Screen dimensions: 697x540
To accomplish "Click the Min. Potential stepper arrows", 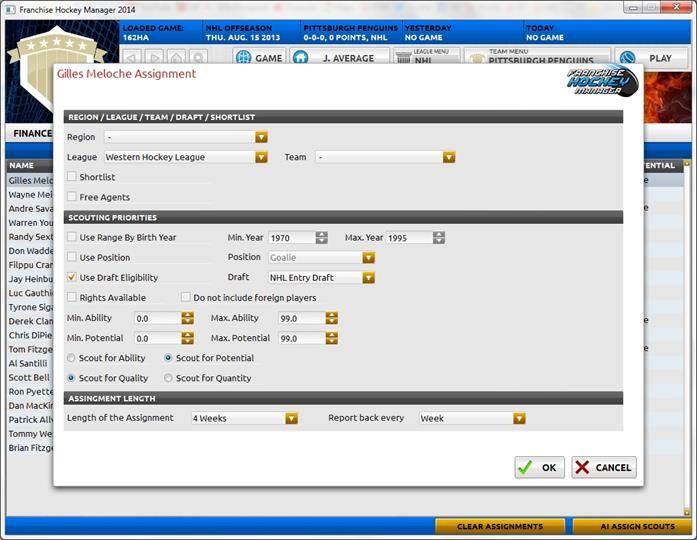I will pos(188,338).
